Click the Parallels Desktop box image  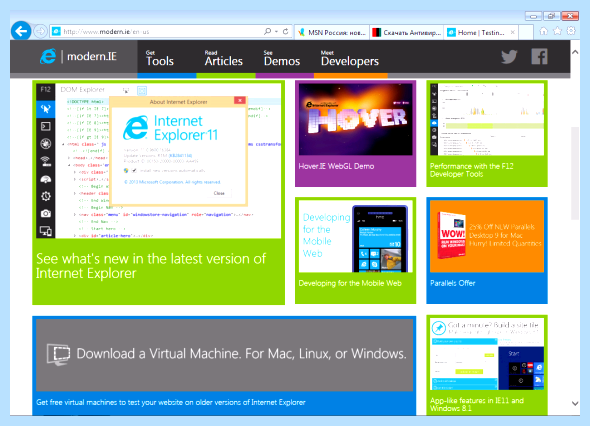[452, 235]
